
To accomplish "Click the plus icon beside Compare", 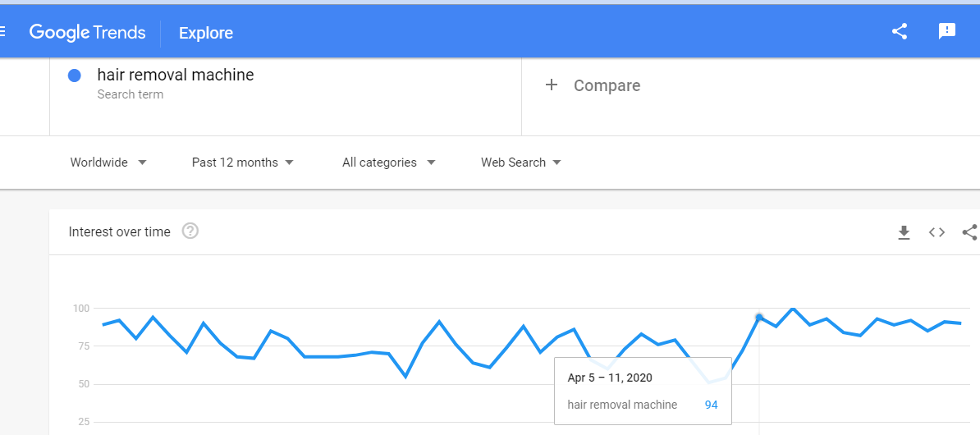I will point(552,85).
